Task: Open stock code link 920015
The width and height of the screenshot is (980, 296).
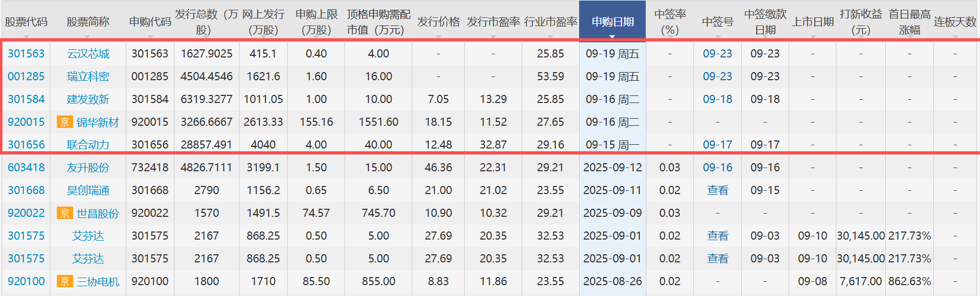Action: (26, 122)
